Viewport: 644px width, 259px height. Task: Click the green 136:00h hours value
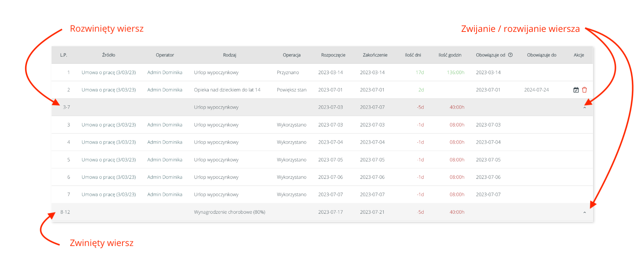point(455,72)
